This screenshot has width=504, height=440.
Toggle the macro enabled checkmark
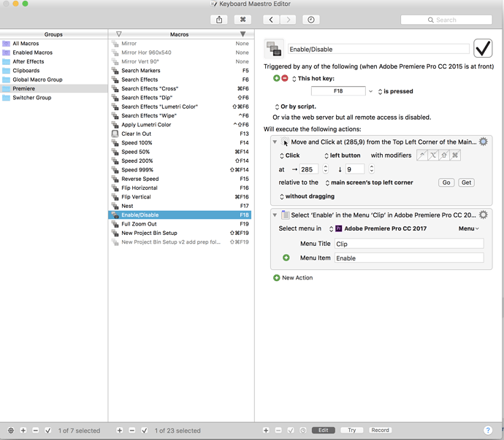pos(483,48)
